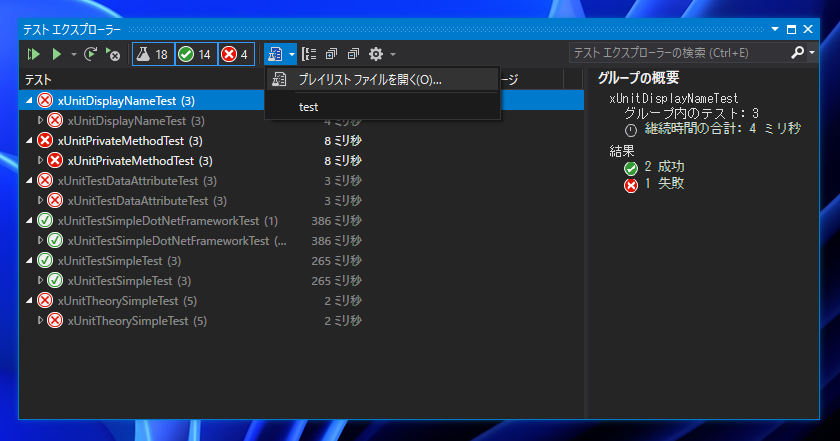The height and width of the screenshot is (441, 840).
Task: Select top-level xUnitTestSimpleDotNetFrameworkTest (1) row
Action: point(302,220)
